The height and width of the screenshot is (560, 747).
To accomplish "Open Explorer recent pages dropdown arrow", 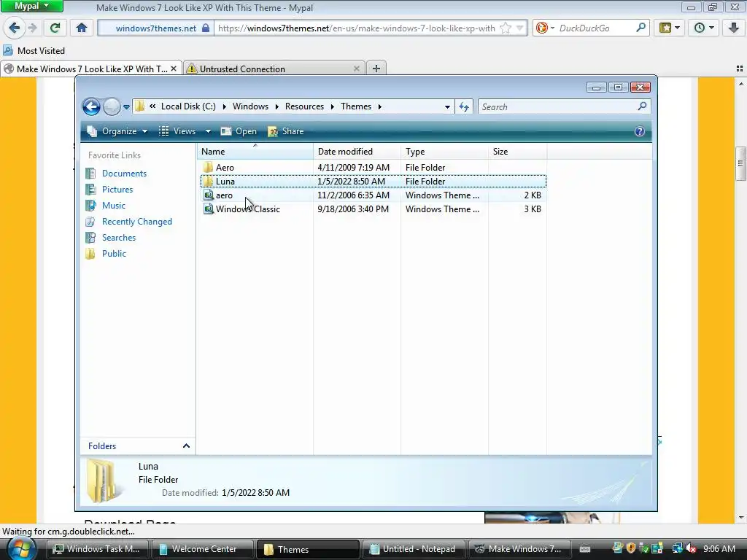I will 126,107.
